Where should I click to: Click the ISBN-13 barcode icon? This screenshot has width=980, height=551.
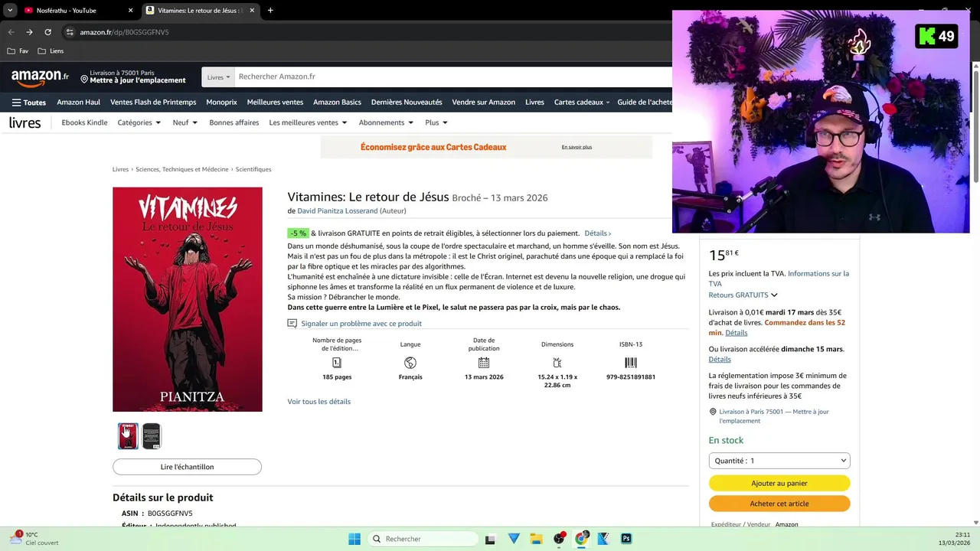point(631,363)
